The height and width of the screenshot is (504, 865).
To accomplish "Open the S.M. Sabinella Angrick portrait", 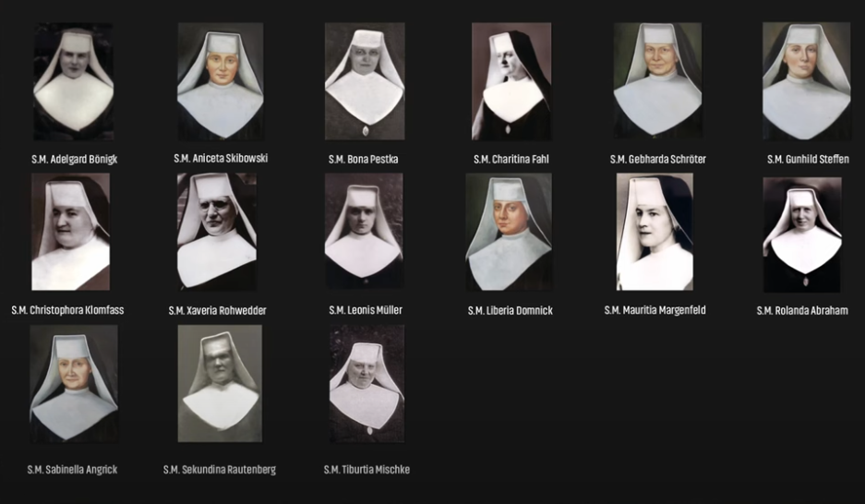I will (x=74, y=384).
